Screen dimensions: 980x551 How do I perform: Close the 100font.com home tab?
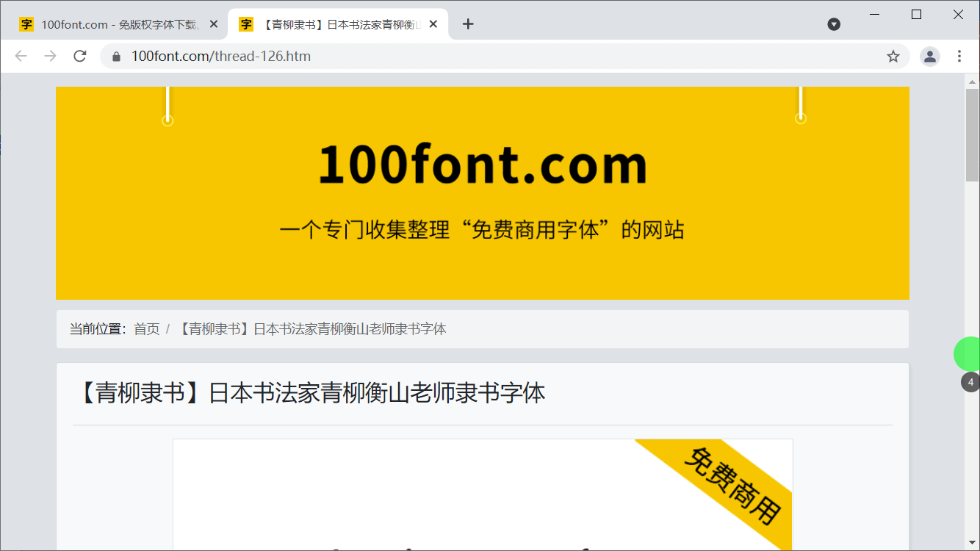[214, 24]
